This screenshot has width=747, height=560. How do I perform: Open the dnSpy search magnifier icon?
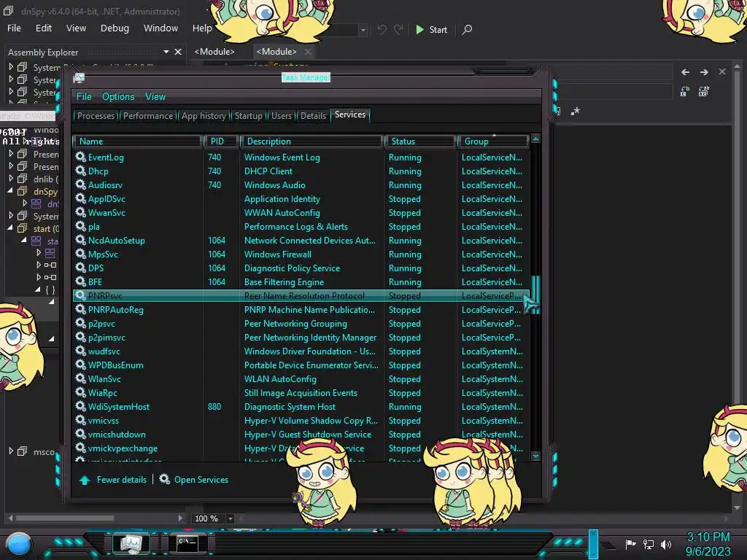pyautogui.click(x=467, y=29)
